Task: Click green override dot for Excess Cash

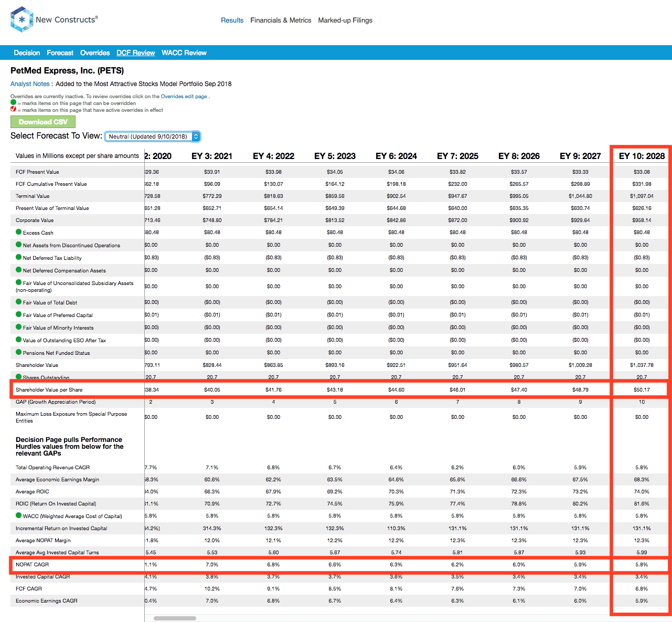Action: (x=18, y=232)
